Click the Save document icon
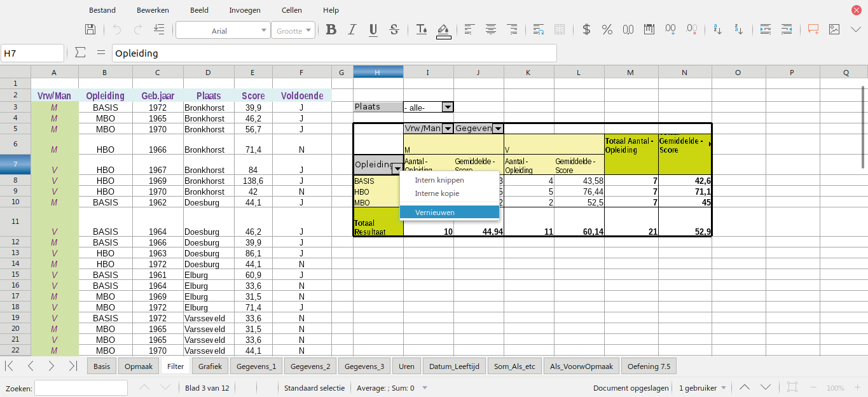 point(90,30)
